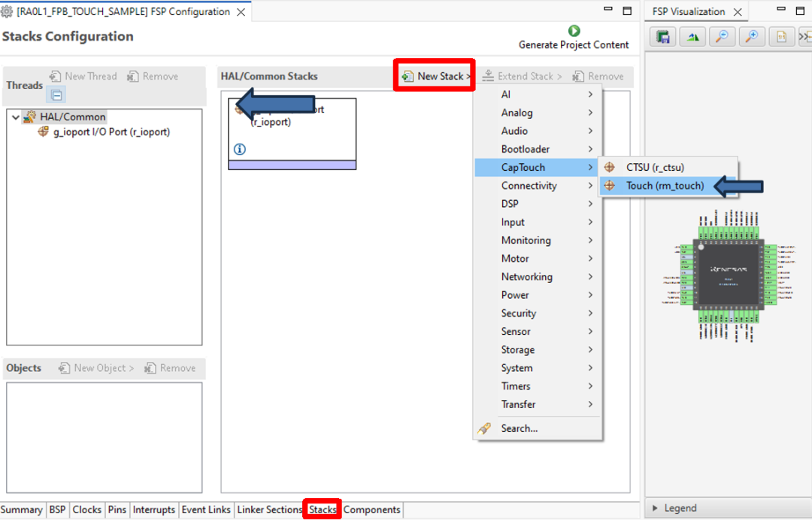Click the g_ioport tree item icon

[44, 132]
